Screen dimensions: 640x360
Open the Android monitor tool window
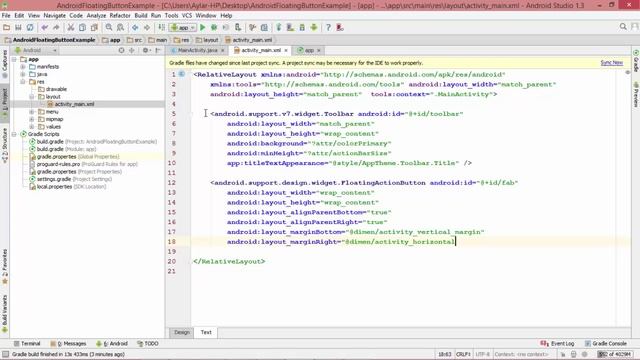112,344
